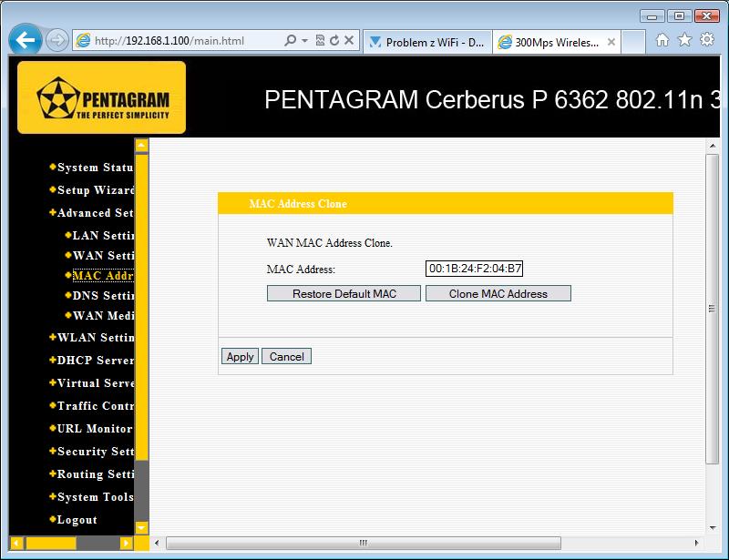Open Traffic Control in the sidebar

click(95, 406)
